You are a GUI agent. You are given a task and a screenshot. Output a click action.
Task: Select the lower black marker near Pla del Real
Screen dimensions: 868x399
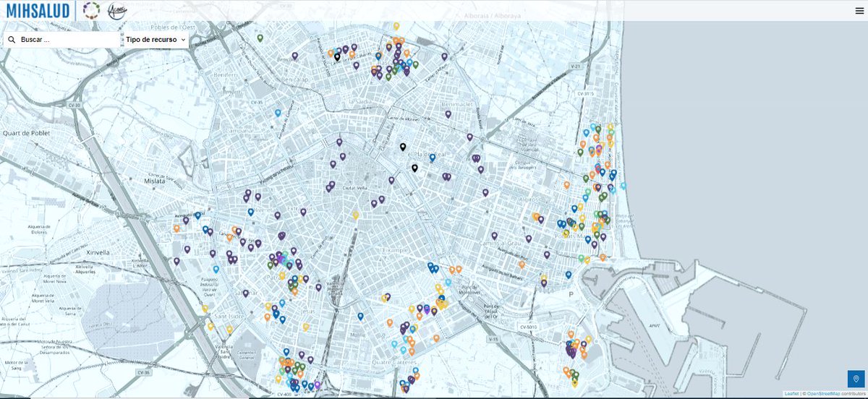(414, 168)
